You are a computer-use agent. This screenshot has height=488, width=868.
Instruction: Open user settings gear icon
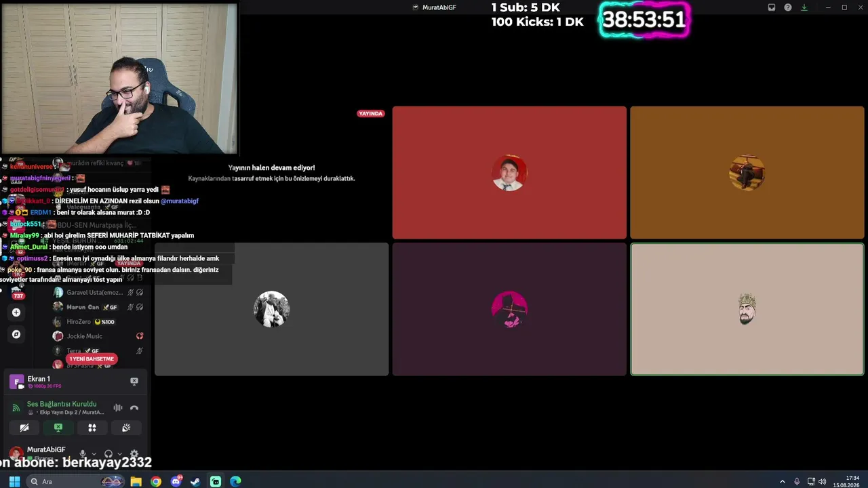click(x=134, y=454)
